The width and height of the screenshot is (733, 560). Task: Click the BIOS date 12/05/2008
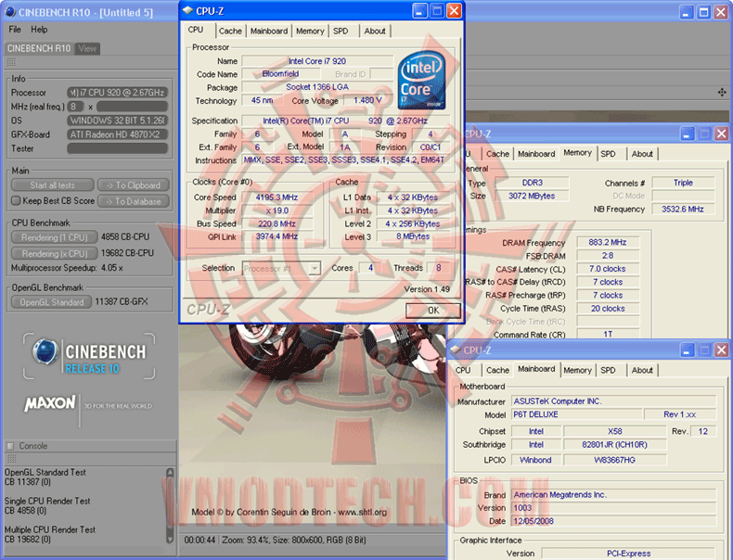click(x=614, y=521)
